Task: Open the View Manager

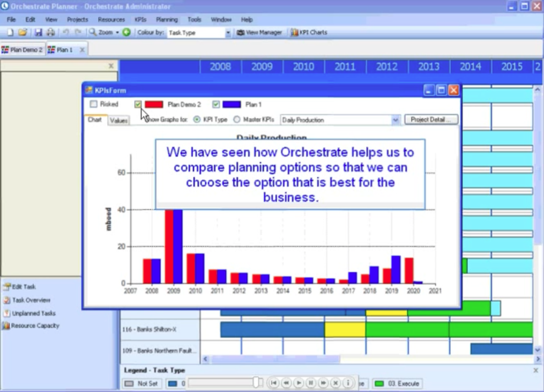Action: click(x=259, y=32)
